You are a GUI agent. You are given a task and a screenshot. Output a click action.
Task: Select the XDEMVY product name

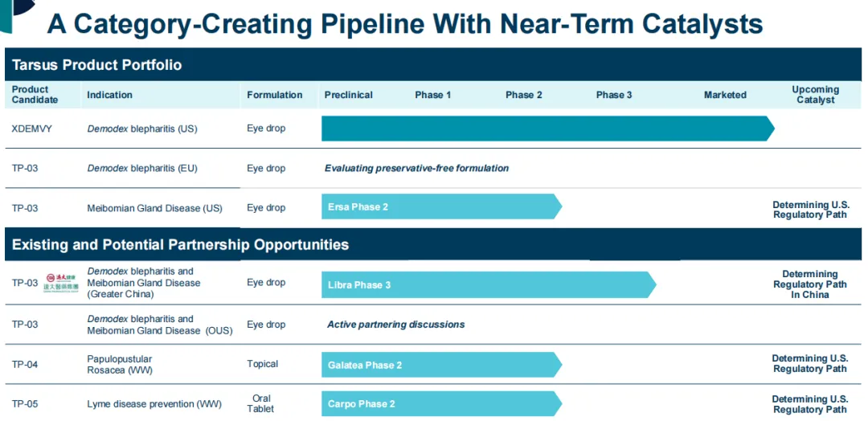32,129
